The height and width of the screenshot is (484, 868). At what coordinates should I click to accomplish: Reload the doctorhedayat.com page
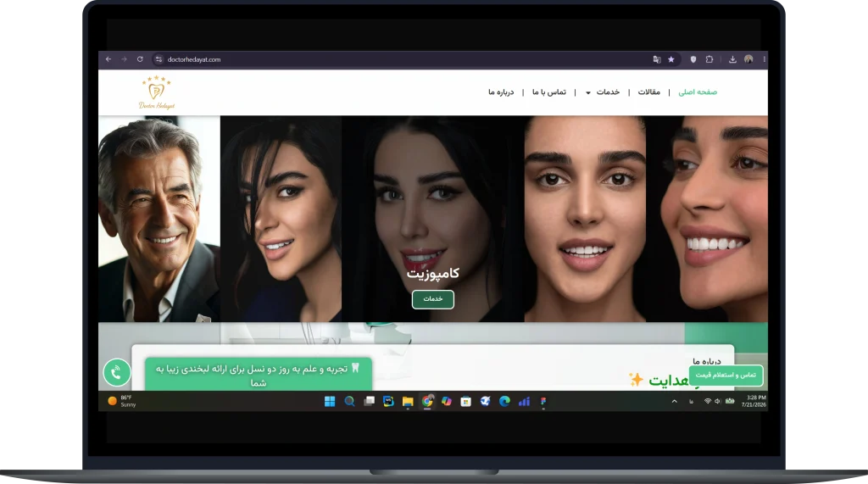point(140,59)
